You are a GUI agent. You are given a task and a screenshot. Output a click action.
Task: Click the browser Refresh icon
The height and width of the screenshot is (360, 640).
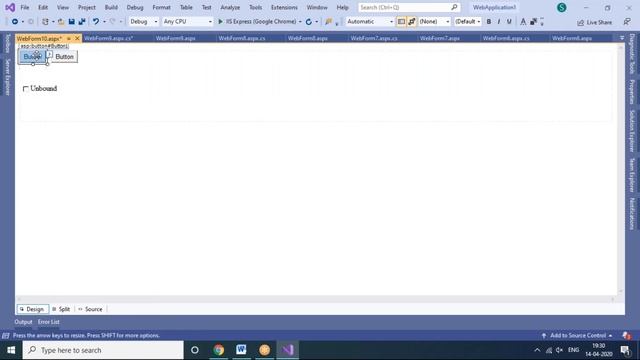point(309,22)
